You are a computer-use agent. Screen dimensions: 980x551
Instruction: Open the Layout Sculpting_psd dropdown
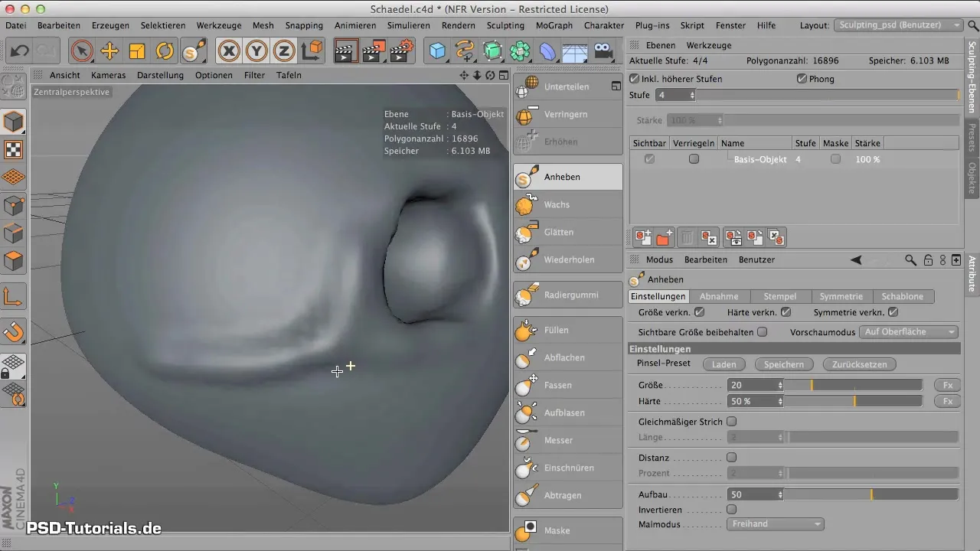[x=898, y=25]
